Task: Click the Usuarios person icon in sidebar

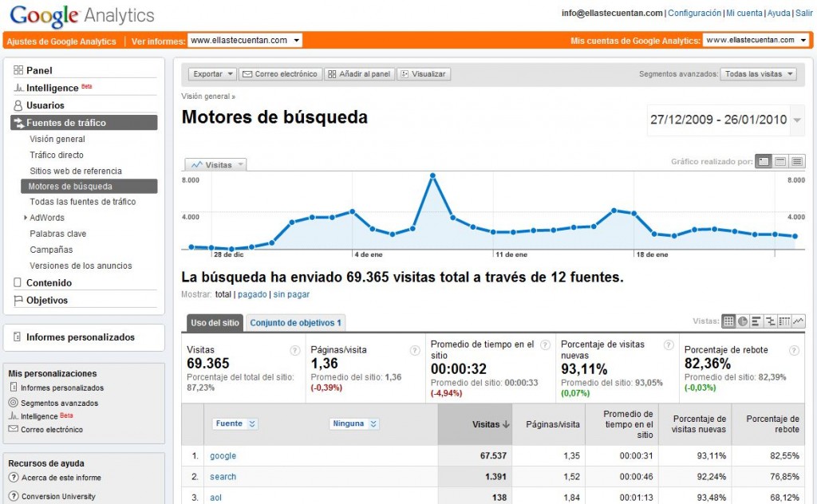Action: click(18, 105)
